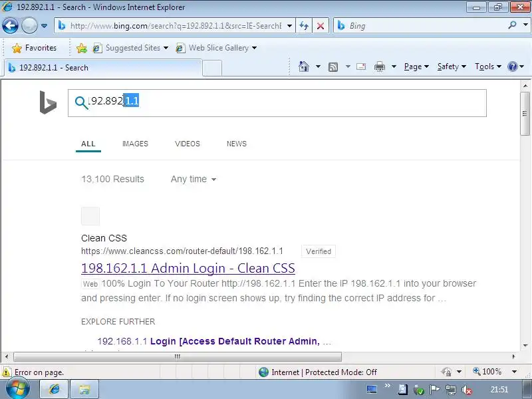The width and height of the screenshot is (532, 399).
Task: Click the Clean CSS site favicon placeholder
Action: [90, 216]
